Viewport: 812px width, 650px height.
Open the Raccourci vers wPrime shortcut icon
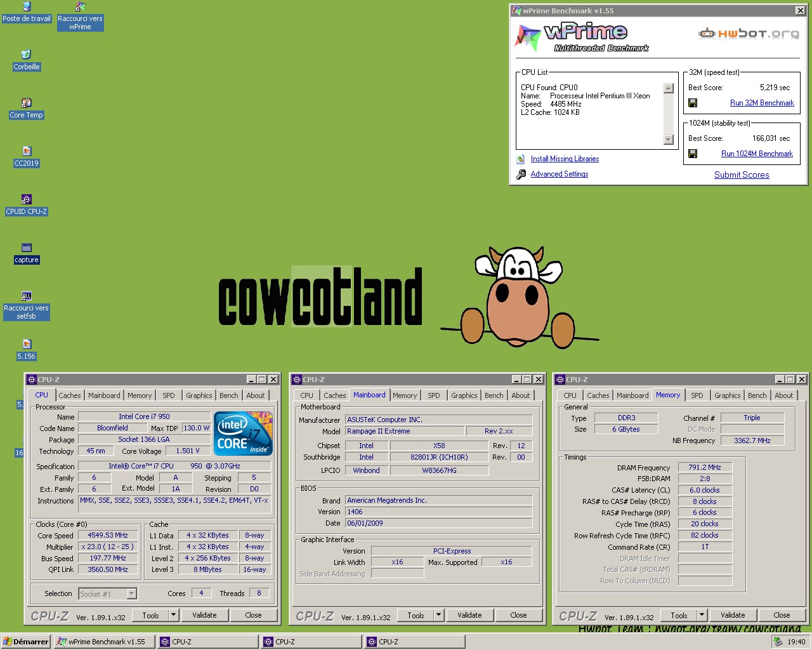pos(80,7)
